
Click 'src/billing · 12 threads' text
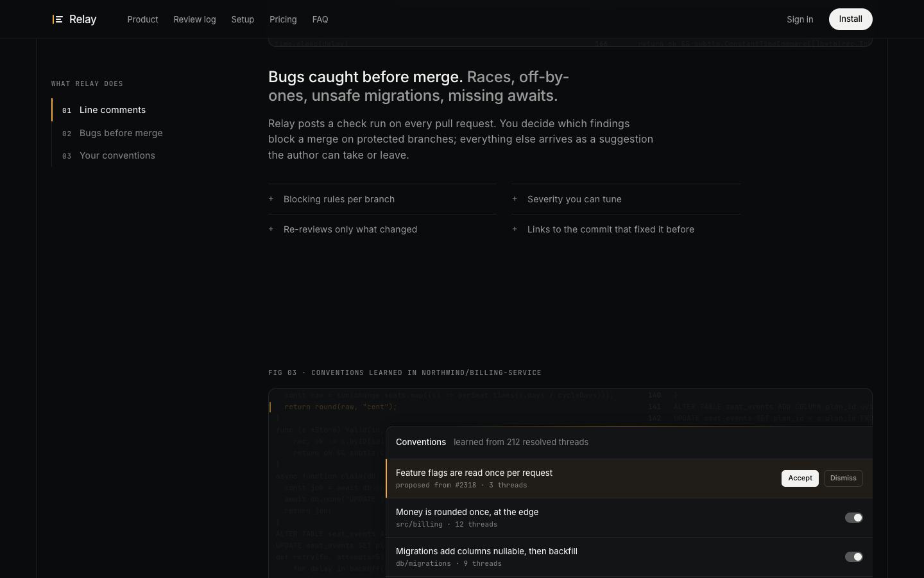447,524
